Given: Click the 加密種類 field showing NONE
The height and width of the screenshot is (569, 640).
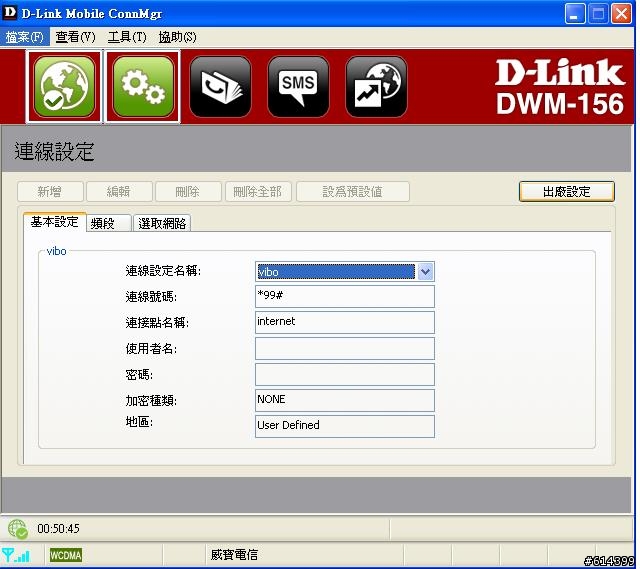Looking at the screenshot, I should tap(345, 400).
